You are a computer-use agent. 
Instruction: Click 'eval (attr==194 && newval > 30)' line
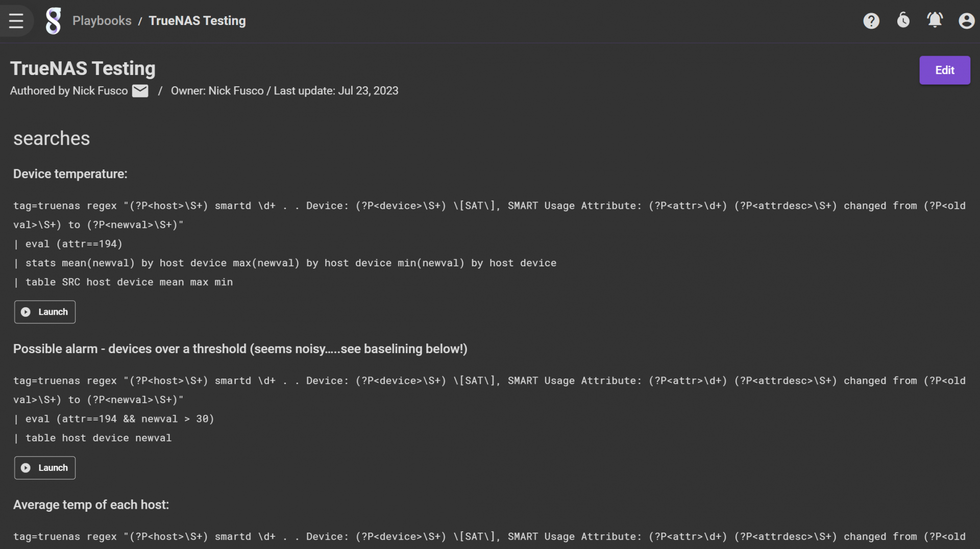pyautogui.click(x=114, y=419)
